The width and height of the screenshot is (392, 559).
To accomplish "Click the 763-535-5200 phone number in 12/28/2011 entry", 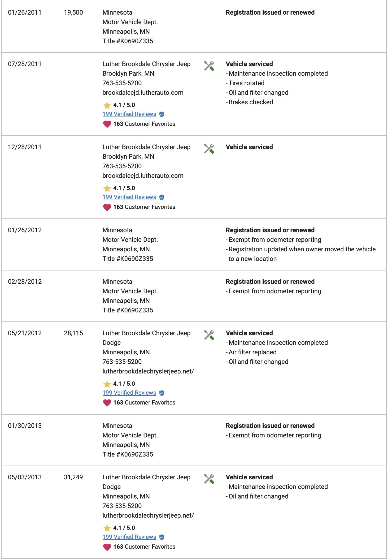I will tap(122, 166).
